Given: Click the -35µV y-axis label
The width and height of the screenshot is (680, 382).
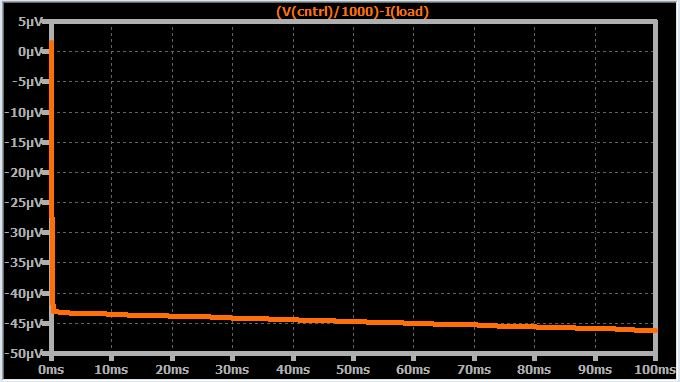Looking at the screenshot, I should click(x=24, y=263).
